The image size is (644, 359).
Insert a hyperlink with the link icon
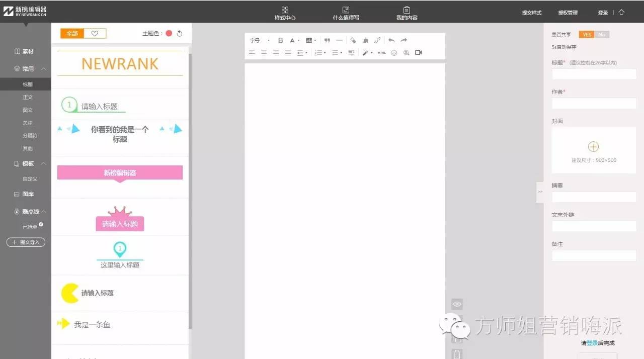tap(377, 40)
